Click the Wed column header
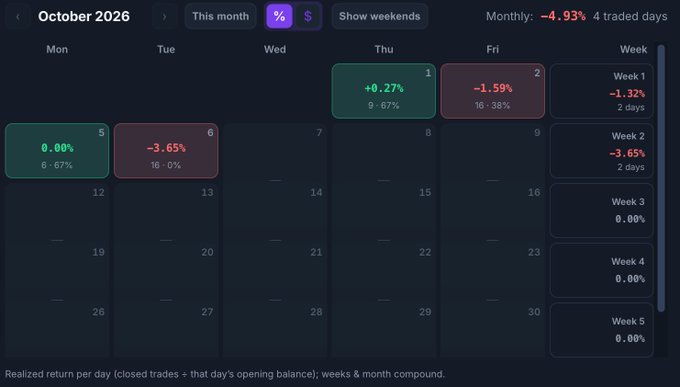Screen dimensions: 680x387 [275, 49]
